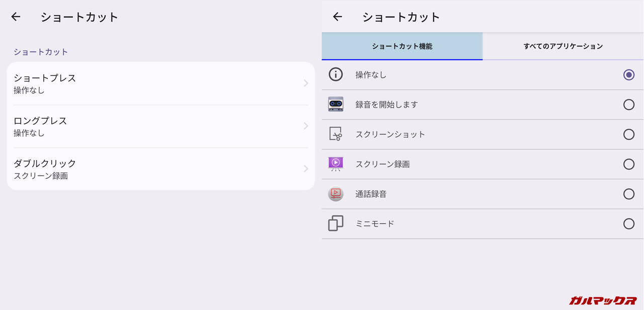Select the ミニモード list entry text
Image resolution: width=644 pixels, height=310 pixels.
point(375,223)
